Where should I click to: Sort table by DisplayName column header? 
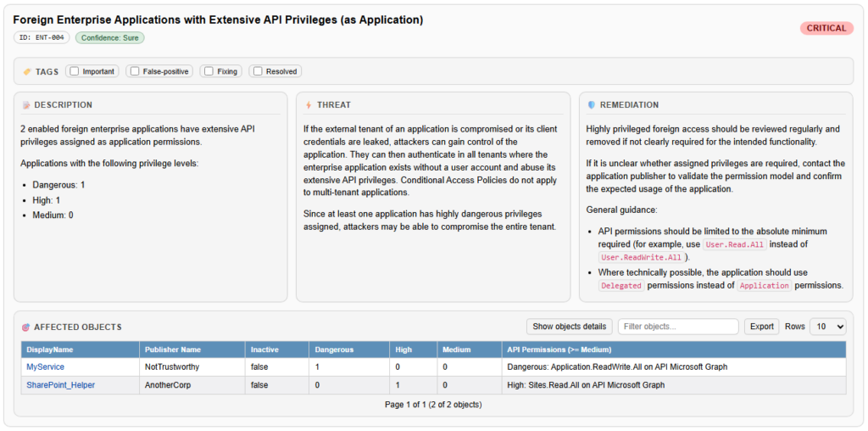[x=50, y=350]
